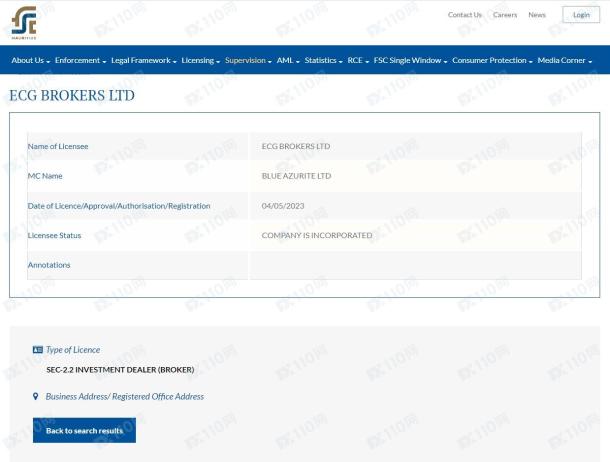
Task: Select the date 04/05/2023
Action: (x=283, y=206)
